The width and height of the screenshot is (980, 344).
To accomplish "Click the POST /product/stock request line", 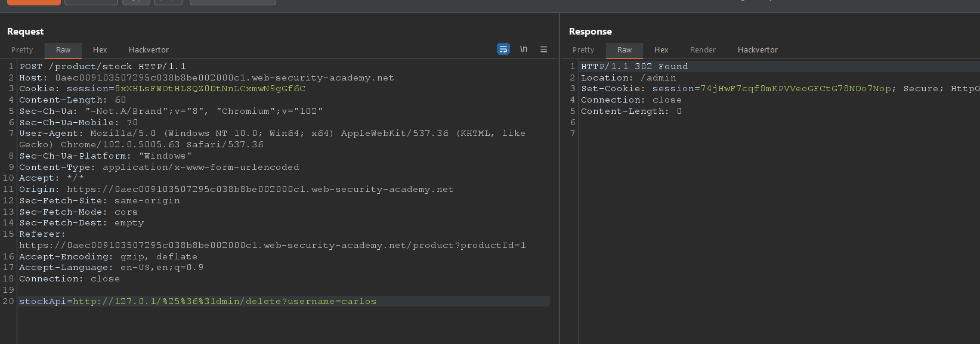I will (102, 67).
